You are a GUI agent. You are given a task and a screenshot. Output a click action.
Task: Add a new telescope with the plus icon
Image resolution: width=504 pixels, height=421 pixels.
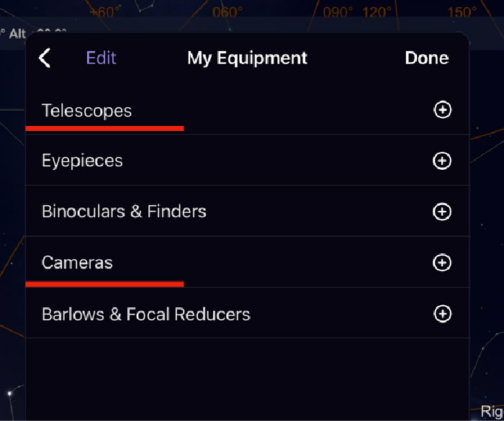point(442,110)
